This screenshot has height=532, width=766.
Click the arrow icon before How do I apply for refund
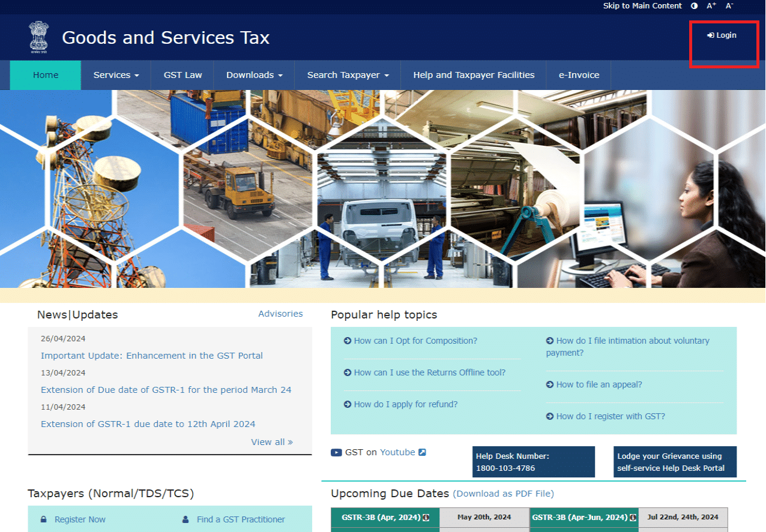click(346, 404)
